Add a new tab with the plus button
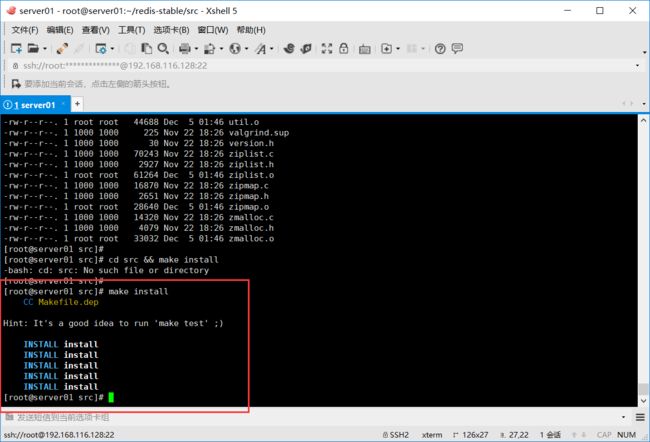Screen dimensions: 650x442 click(x=77, y=104)
